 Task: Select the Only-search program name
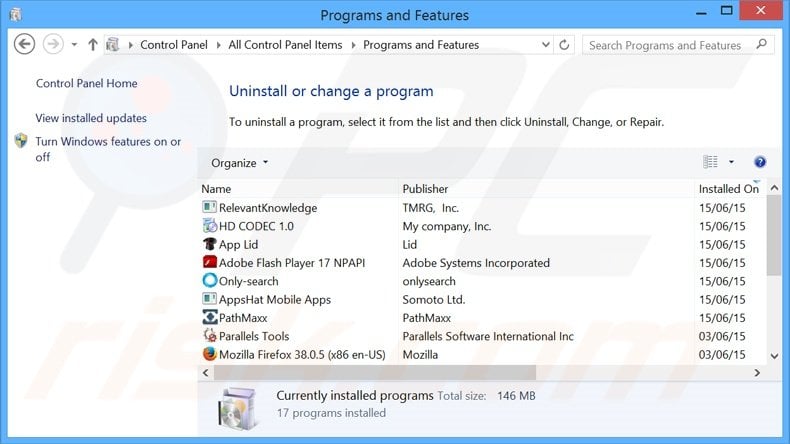coord(248,281)
